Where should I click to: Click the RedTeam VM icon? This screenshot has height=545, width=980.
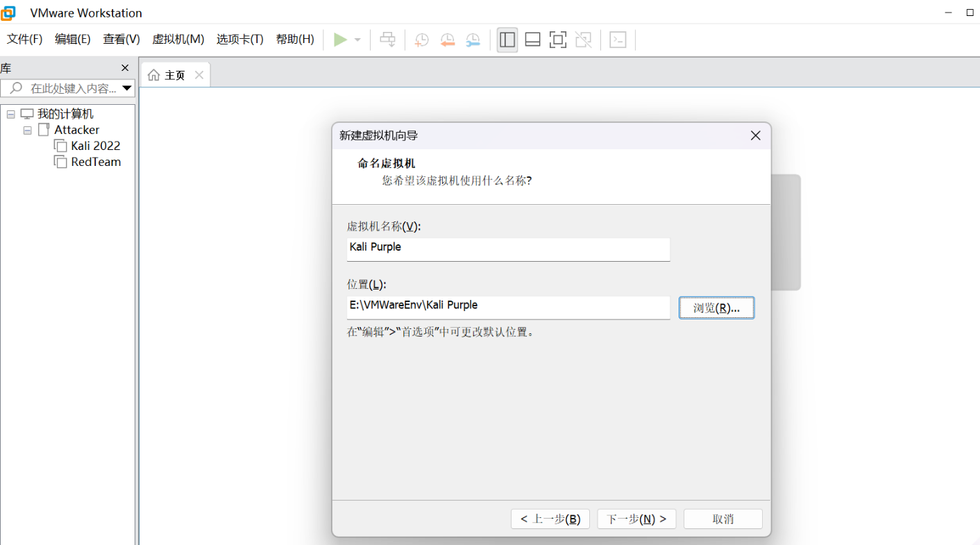point(60,162)
